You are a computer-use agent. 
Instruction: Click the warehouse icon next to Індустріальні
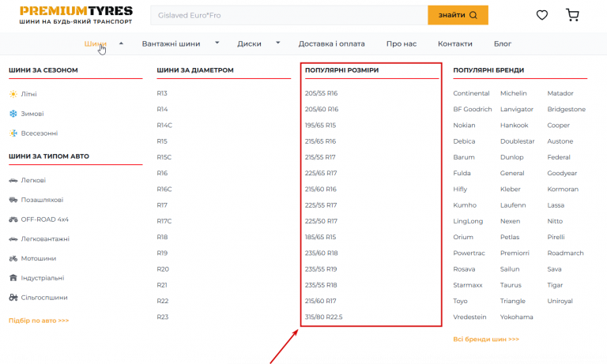[x=13, y=278]
